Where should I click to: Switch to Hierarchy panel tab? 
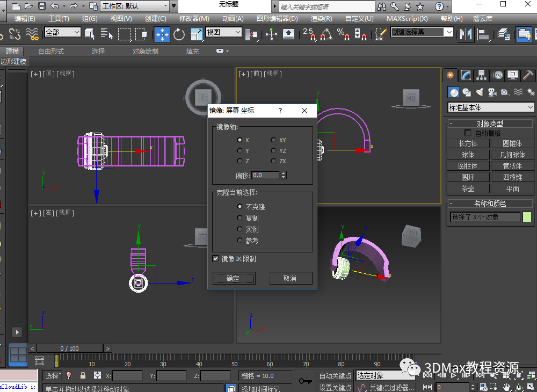click(482, 75)
